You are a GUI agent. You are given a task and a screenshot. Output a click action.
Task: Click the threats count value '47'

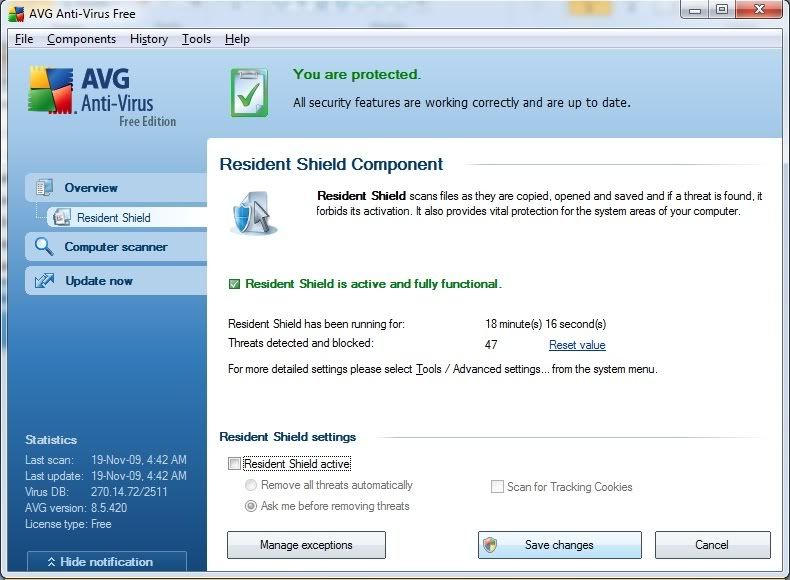click(x=491, y=345)
